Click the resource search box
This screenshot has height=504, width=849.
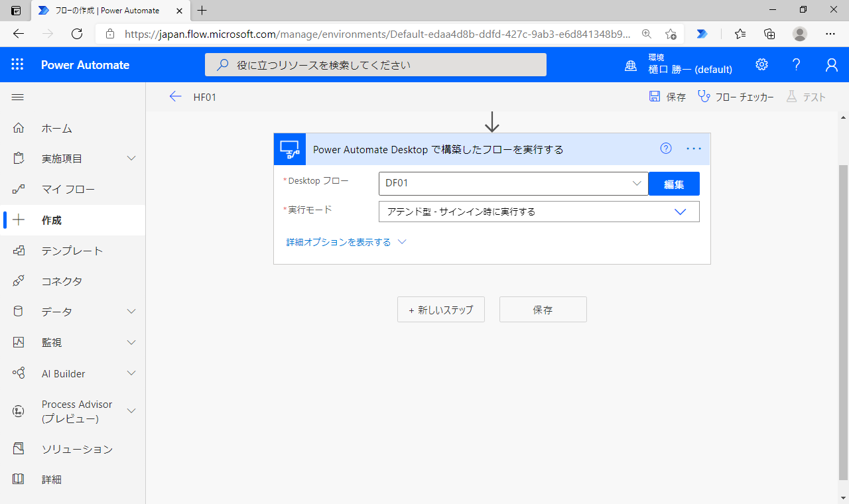point(375,64)
